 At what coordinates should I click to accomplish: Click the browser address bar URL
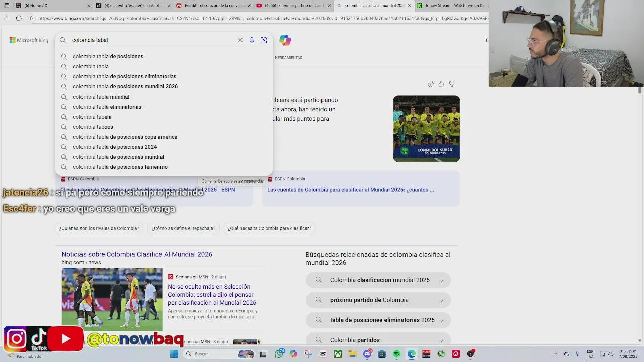262,18
